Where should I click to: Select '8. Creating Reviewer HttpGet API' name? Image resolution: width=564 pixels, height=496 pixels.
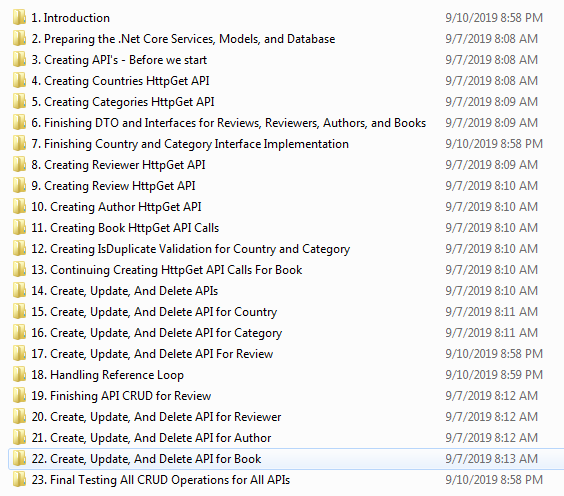click(118, 165)
